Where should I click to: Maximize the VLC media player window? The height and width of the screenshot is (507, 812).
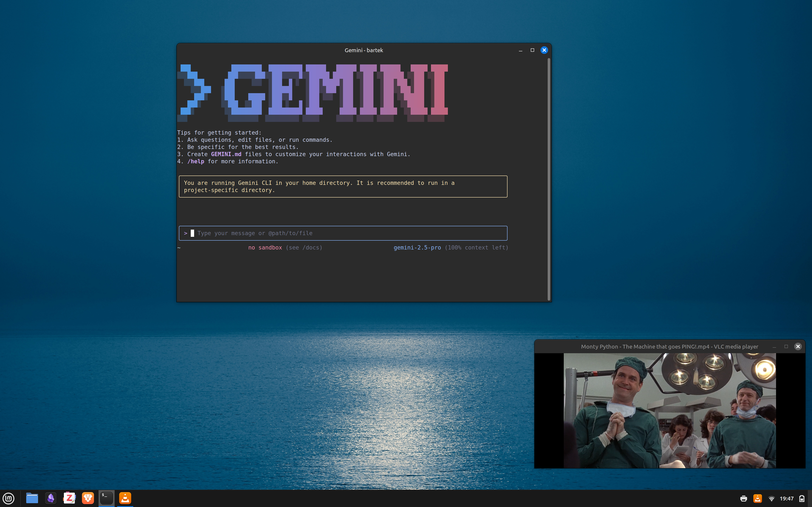[786, 346]
